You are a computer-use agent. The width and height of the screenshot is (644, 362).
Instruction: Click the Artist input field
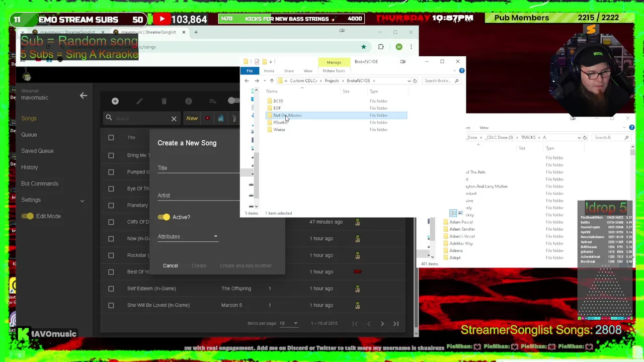tap(199, 196)
